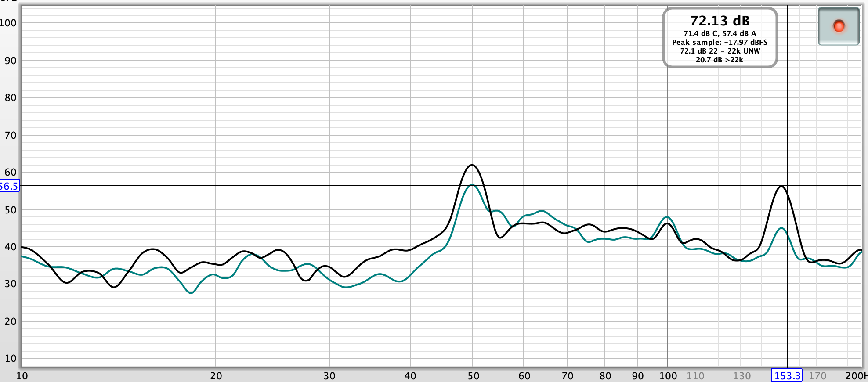Click the Peak sample -17.97 dBFS text
Screen dimensions: 868x382
(x=720, y=42)
